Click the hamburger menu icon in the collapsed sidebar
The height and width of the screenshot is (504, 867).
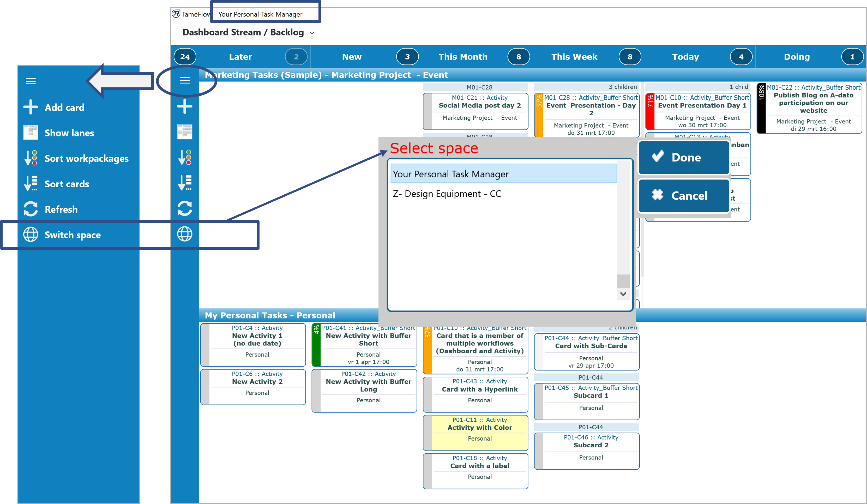[185, 81]
